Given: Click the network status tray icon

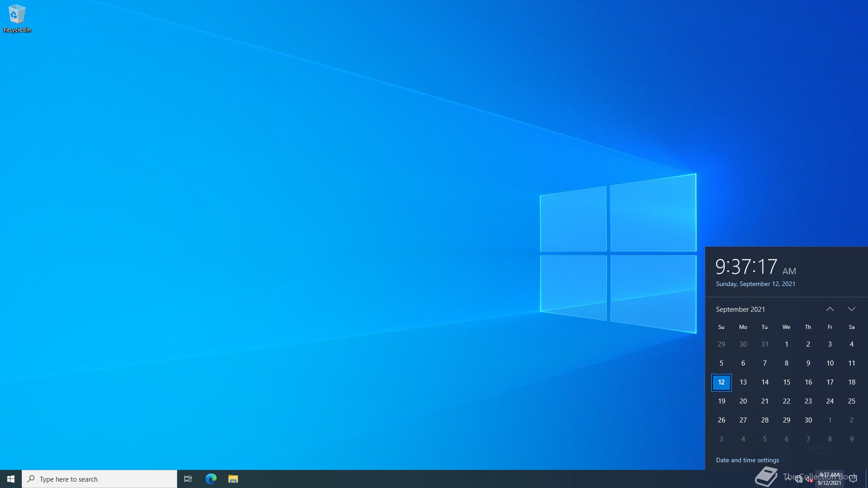Looking at the screenshot, I should 799,479.
